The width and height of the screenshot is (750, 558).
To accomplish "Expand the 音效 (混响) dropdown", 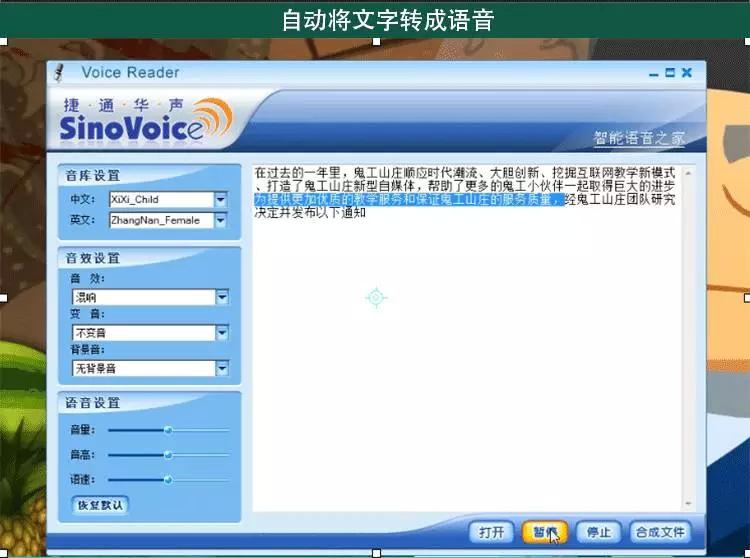I will point(222,297).
